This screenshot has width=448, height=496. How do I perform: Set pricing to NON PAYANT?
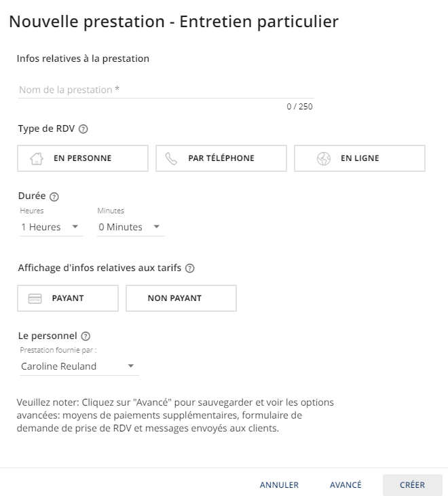click(181, 298)
